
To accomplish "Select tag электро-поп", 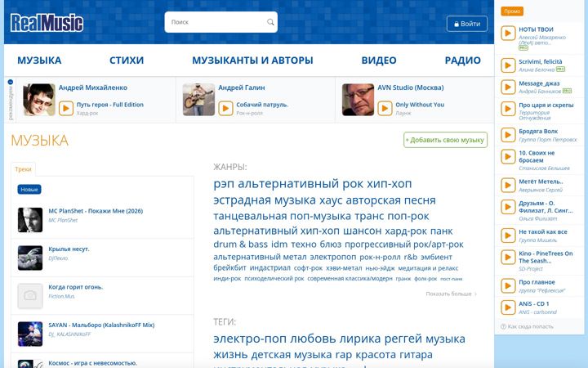I will coord(250,339).
